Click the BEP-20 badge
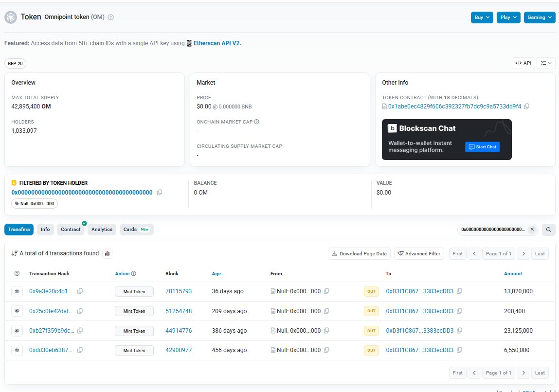Viewport: 559px width, 392px height. click(16, 63)
